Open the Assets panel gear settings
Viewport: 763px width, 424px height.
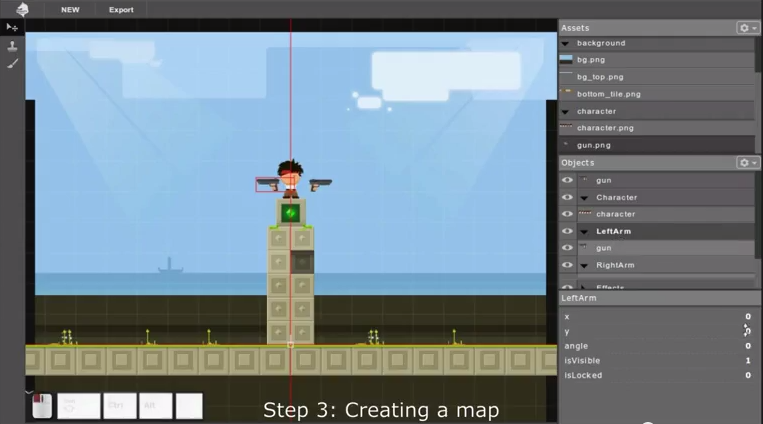click(x=747, y=28)
